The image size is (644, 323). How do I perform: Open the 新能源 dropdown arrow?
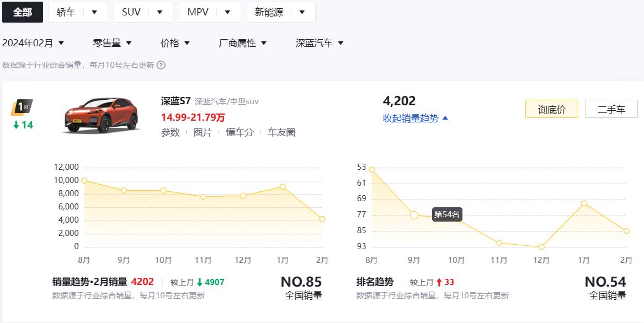pyautogui.click(x=302, y=12)
